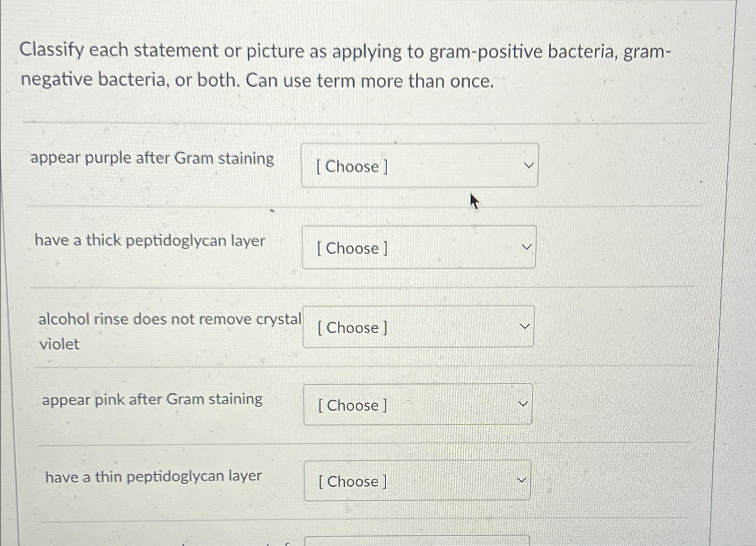Image resolution: width=756 pixels, height=546 pixels.
Task: Click the 'appear pink after Gram staining' statement
Action: coord(151,399)
